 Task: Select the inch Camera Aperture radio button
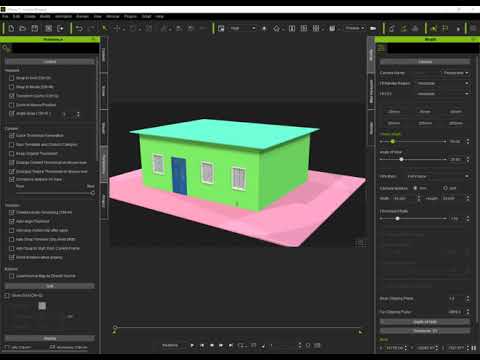[445, 188]
